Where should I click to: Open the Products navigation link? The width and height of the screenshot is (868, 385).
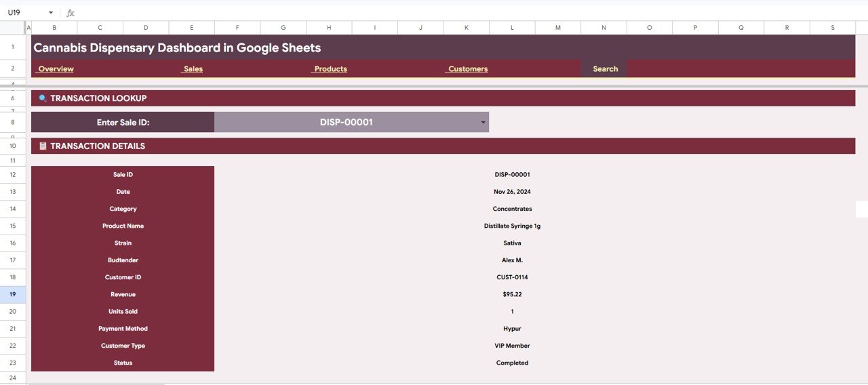click(330, 69)
